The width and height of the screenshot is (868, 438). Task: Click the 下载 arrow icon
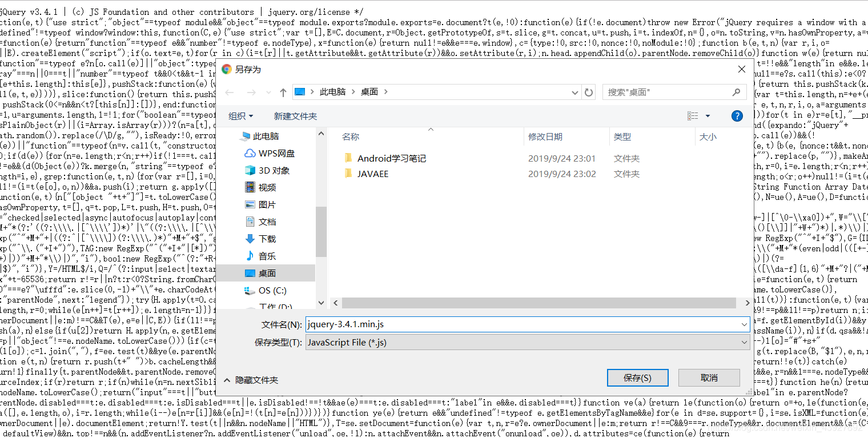pyautogui.click(x=250, y=239)
